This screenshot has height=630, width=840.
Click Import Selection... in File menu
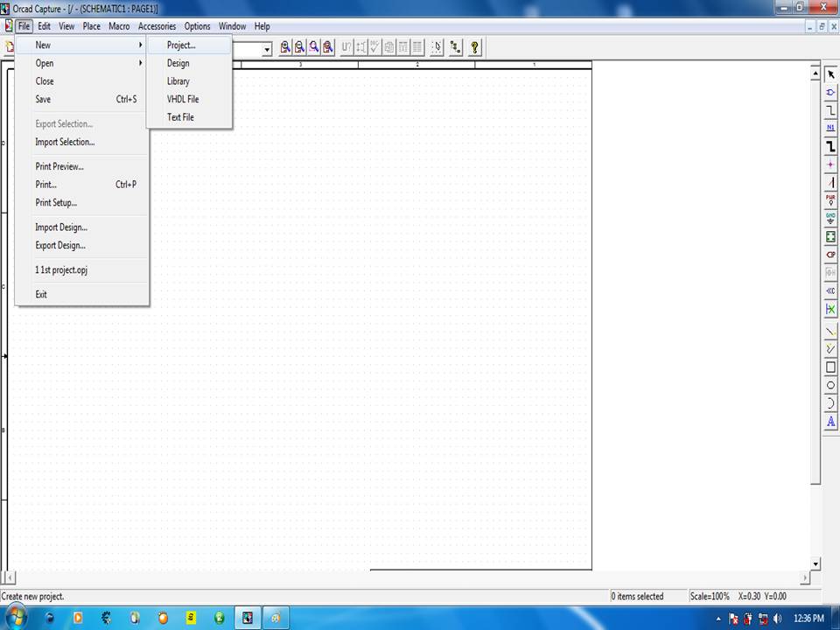82,142
